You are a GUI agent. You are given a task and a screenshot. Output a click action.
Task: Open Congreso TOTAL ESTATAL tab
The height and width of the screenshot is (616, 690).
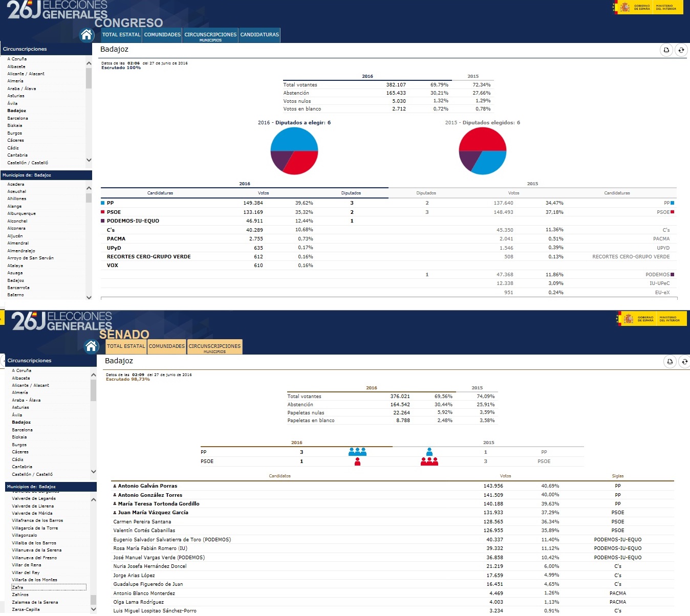tap(121, 35)
